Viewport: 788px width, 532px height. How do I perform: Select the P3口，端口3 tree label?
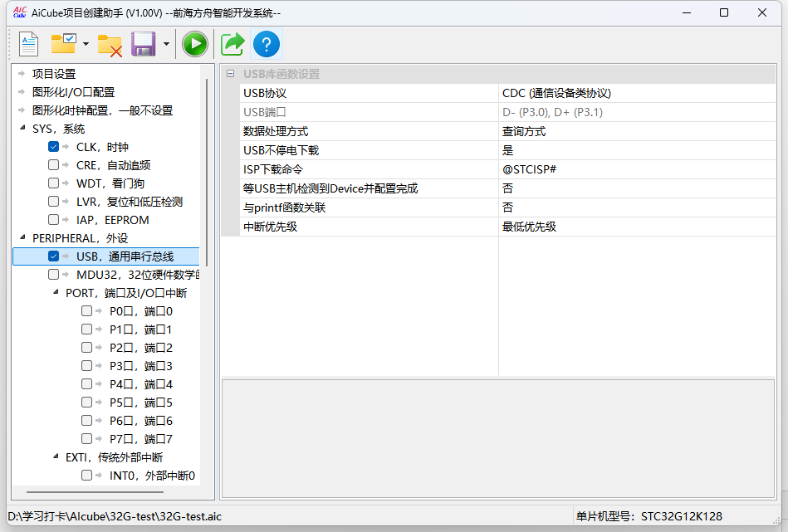click(x=141, y=366)
